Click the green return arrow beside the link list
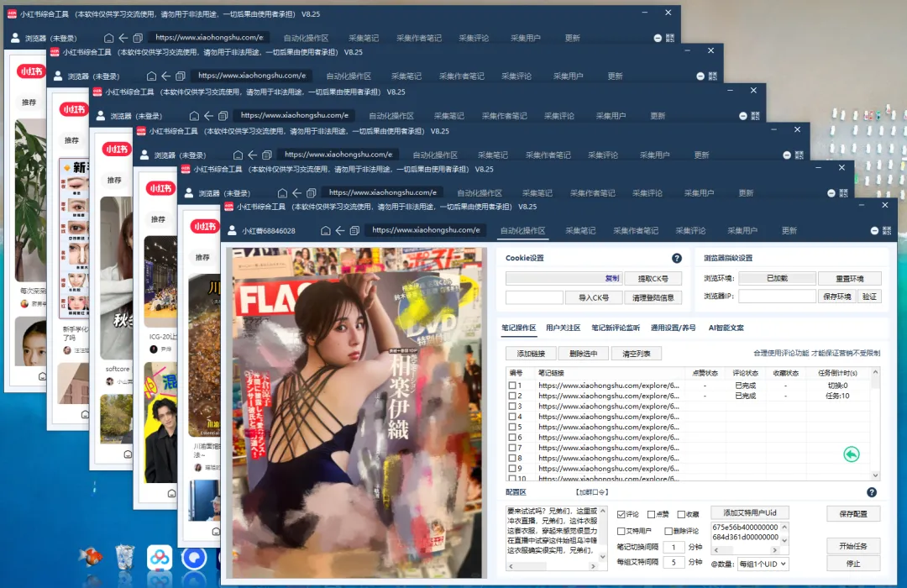Screen dimensions: 907x588 click(851, 454)
